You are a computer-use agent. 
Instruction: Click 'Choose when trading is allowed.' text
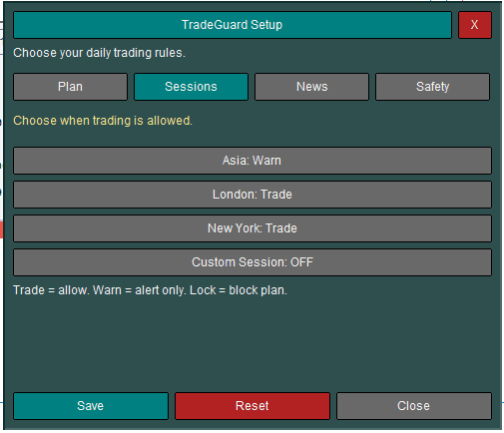(103, 121)
